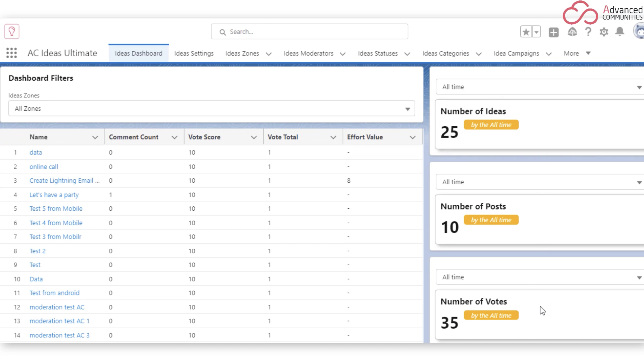Image resolution: width=644 pixels, height=361 pixels.
Task: Open the 'moderation test AC 1' idea
Action: coord(60,321)
